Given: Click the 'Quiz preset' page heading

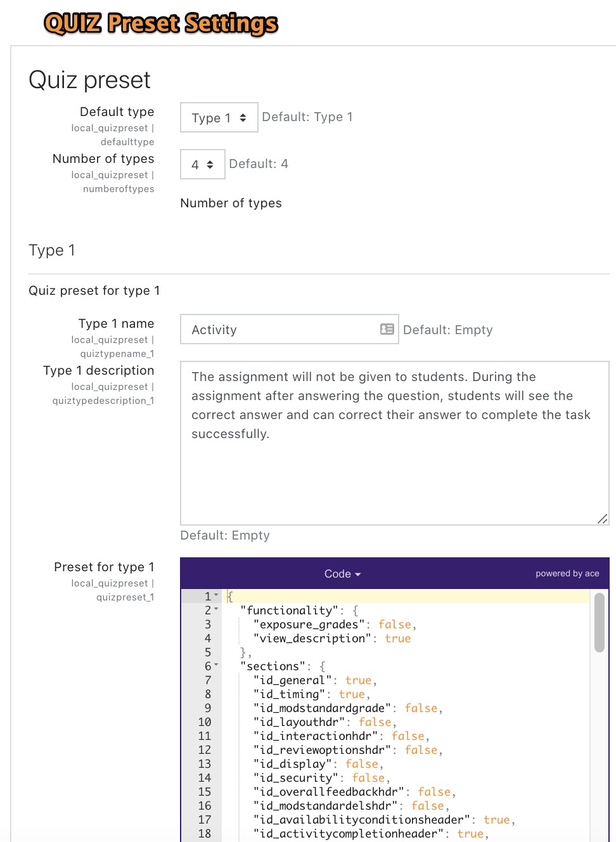Looking at the screenshot, I should pyautogui.click(x=89, y=80).
